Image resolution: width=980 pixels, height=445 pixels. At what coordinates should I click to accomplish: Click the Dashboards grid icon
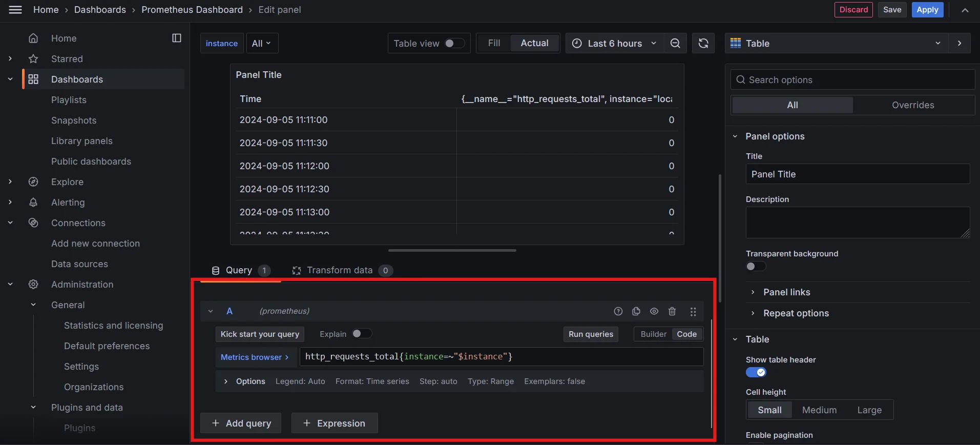point(33,79)
